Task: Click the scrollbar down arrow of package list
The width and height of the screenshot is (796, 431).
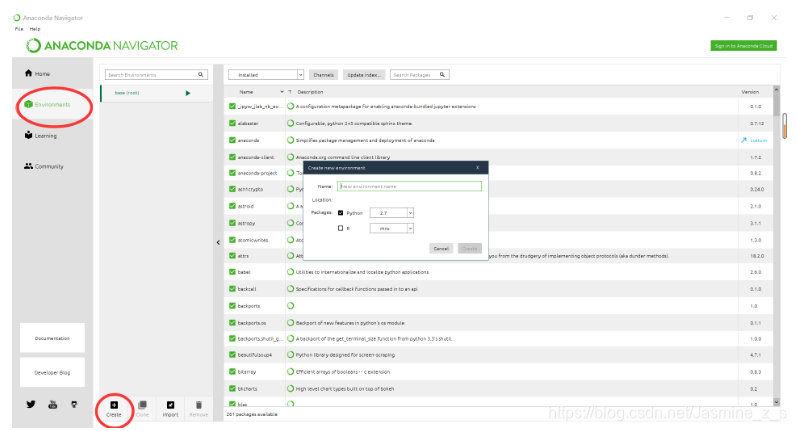Action: tap(776, 402)
